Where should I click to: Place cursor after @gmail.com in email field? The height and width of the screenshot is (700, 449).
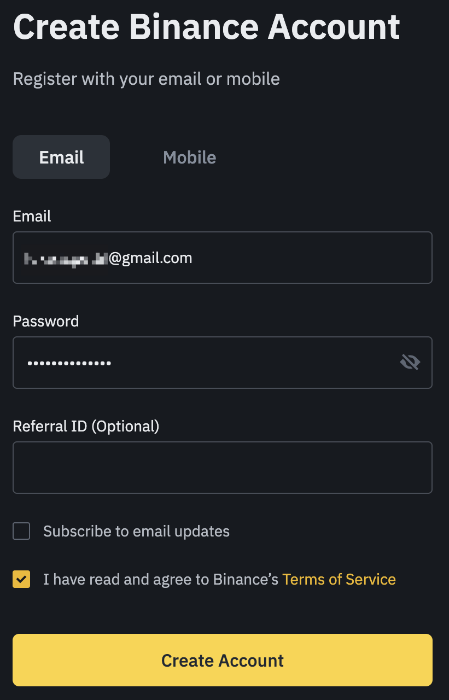193,258
